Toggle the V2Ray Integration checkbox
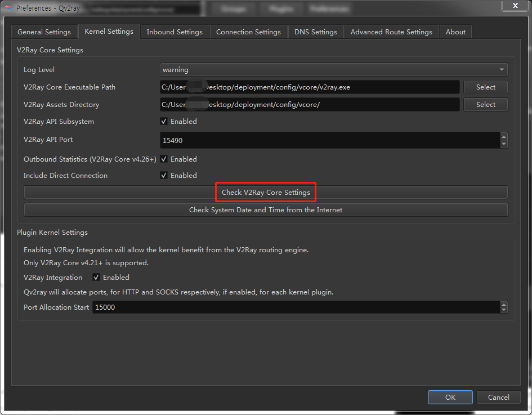The width and height of the screenshot is (532, 415). pyautogui.click(x=96, y=278)
